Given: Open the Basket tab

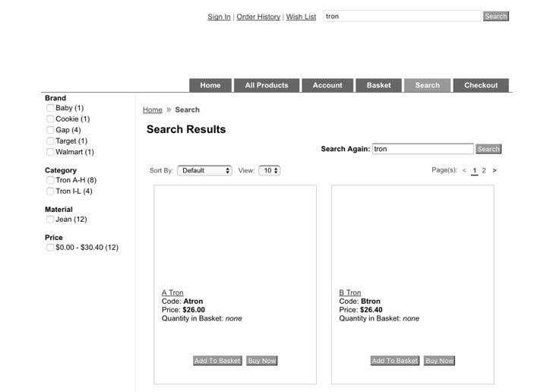Looking at the screenshot, I should [x=378, y=85].
